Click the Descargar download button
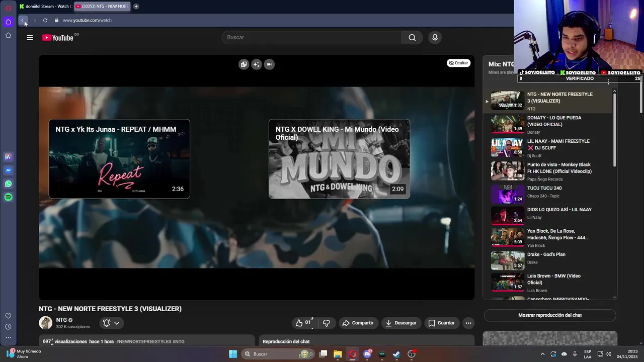This screenshot has width=644, height=362. tap(401, 323)
